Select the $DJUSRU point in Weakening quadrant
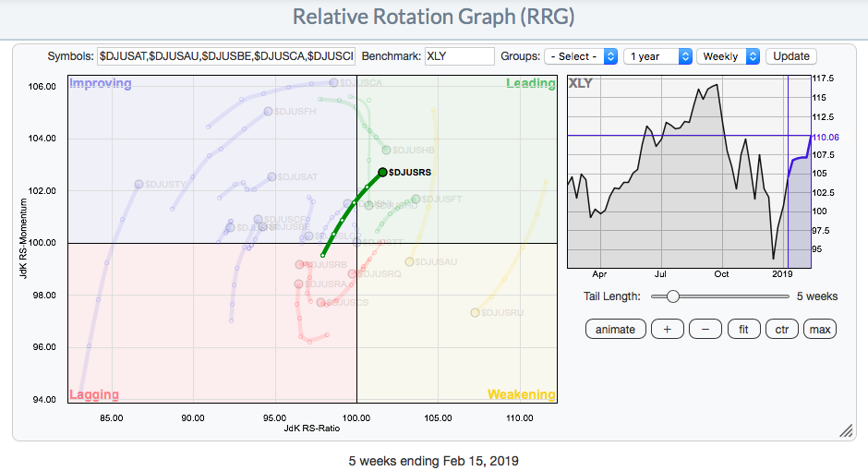 coord(475,312)
